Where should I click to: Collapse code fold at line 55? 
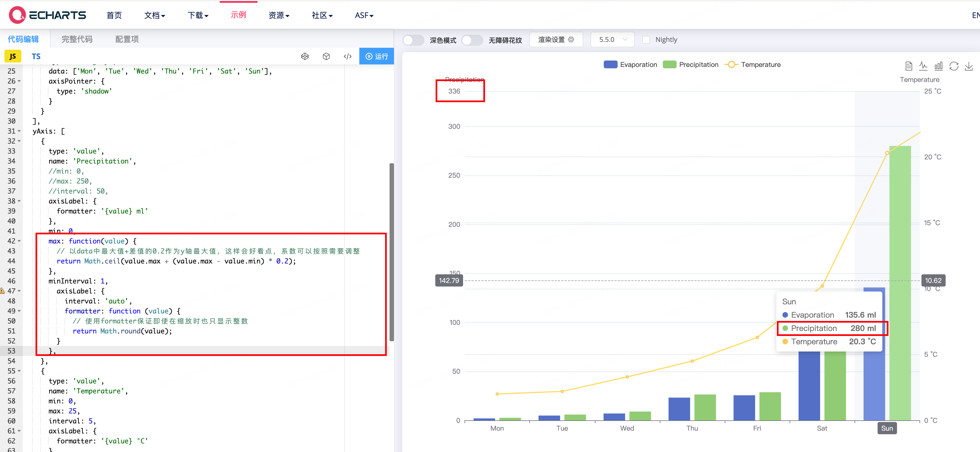pyautogui.click(x=19, y=371)
